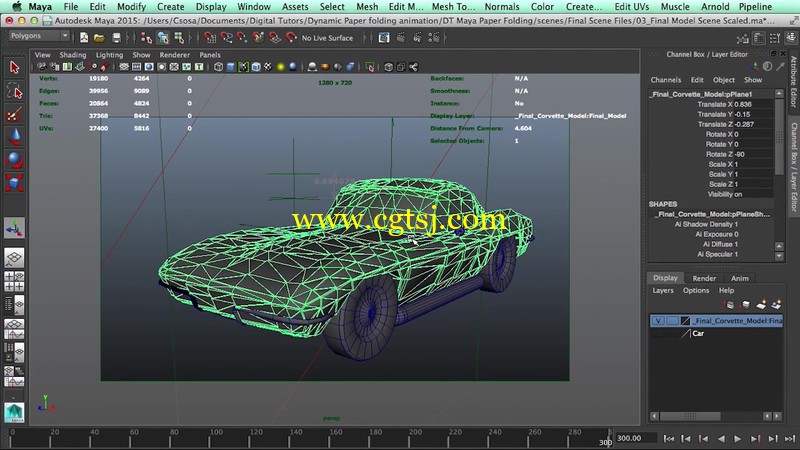Click the last-used tool axis icon
The height and width of the screenshot is (450, 800).
point(14,228)
